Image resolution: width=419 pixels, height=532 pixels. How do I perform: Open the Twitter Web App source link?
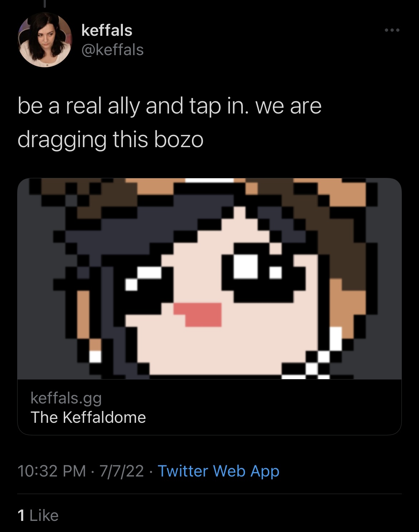218,471
